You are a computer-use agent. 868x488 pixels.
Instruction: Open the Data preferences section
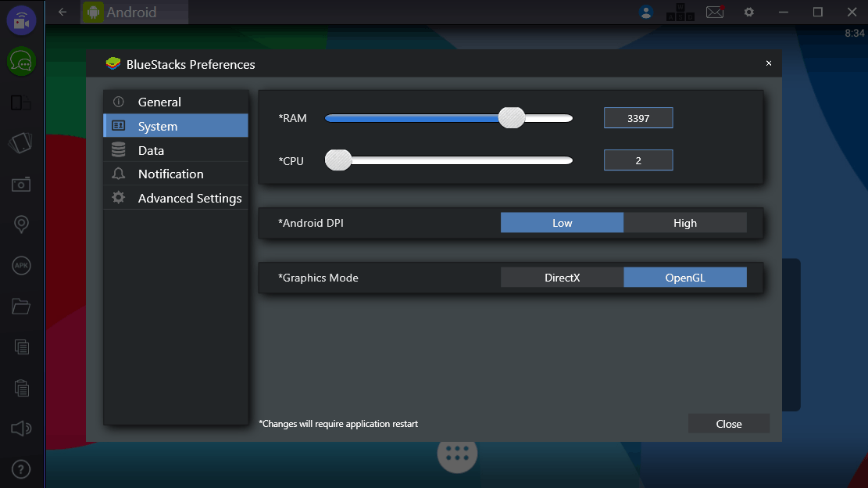point(176,150)
